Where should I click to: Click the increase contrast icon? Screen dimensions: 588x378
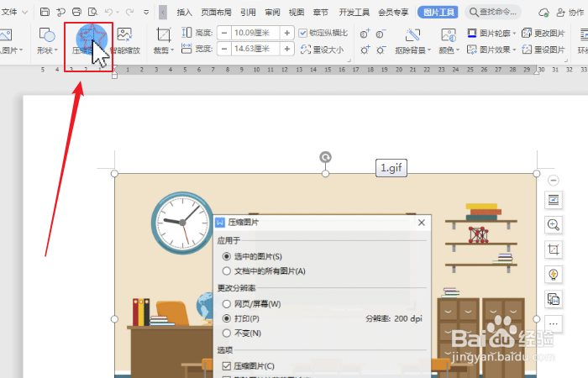point(365,34)
